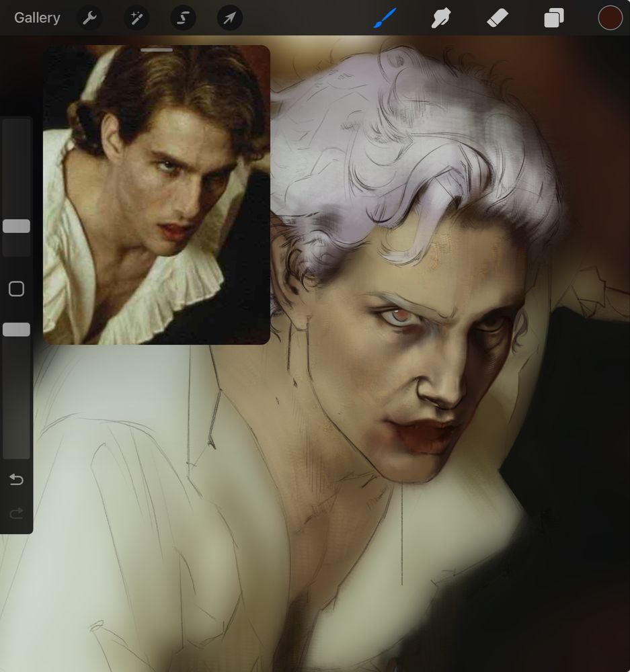Select the Selection tool
The image size is (630, 672).
182,17
